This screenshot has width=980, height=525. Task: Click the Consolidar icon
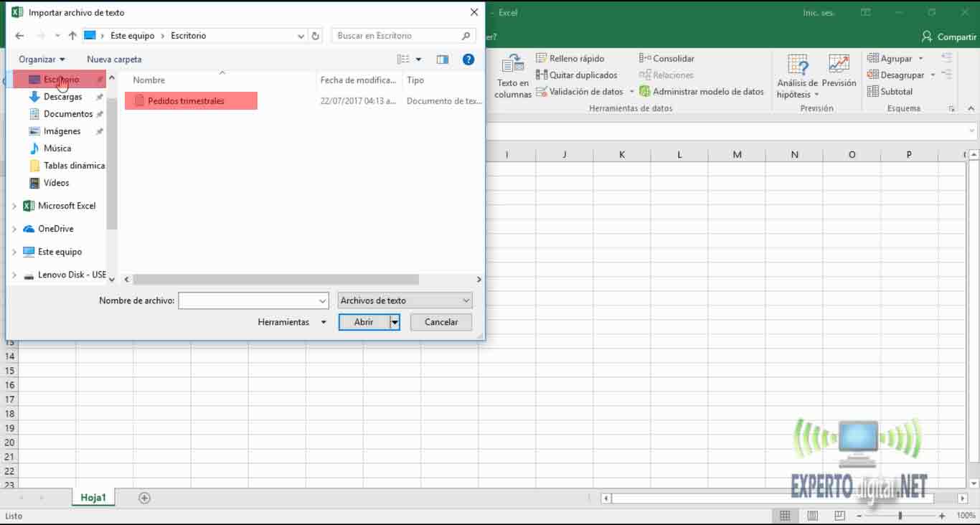(666, 58)
